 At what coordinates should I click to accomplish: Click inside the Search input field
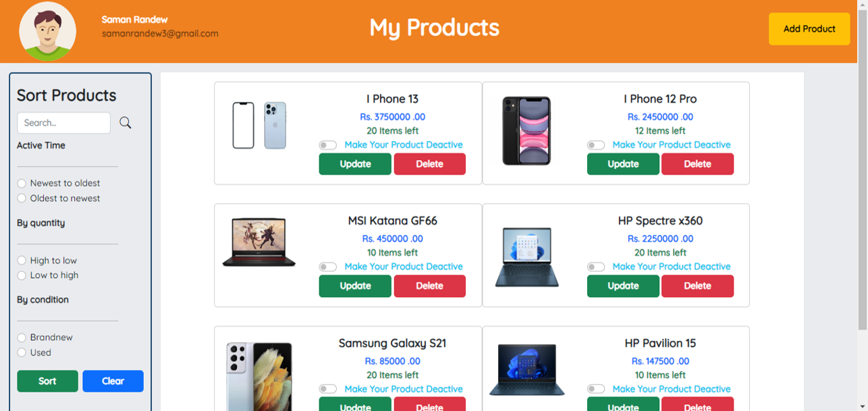point(63,122)
